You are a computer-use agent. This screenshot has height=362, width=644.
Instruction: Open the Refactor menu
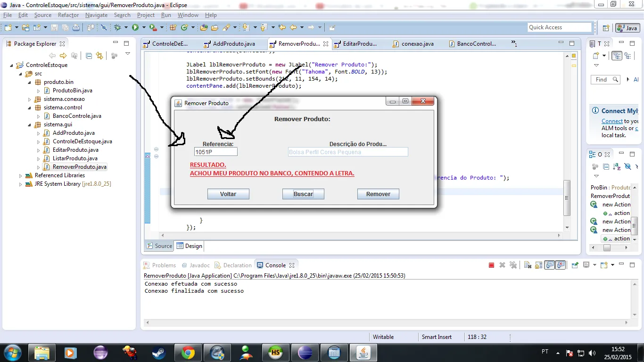point(68,15)
